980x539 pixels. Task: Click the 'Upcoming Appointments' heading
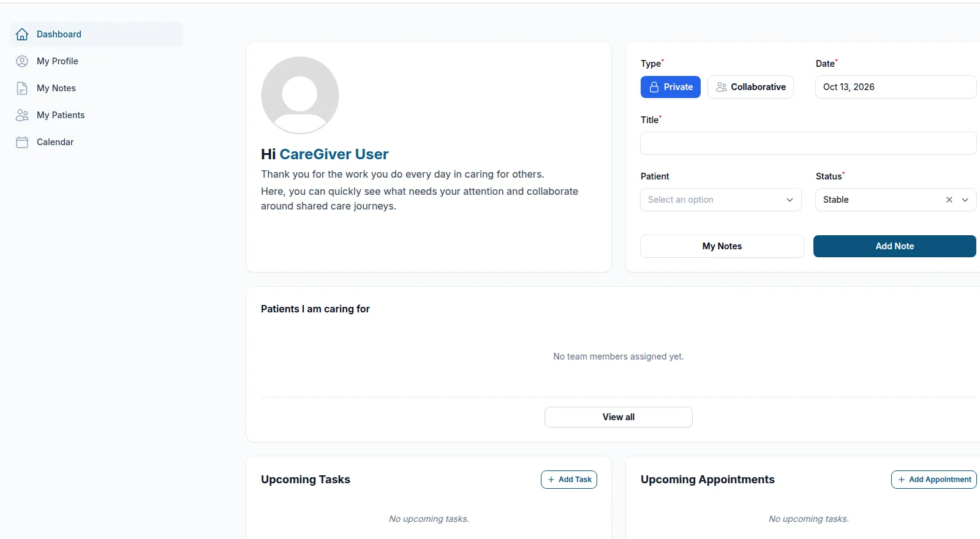707,480
